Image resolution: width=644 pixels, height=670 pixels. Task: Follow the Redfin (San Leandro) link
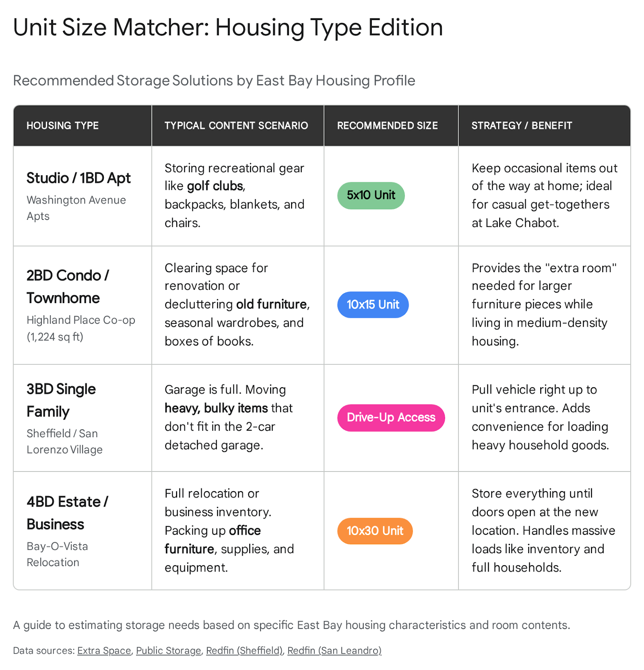click(x=334, y=650)
